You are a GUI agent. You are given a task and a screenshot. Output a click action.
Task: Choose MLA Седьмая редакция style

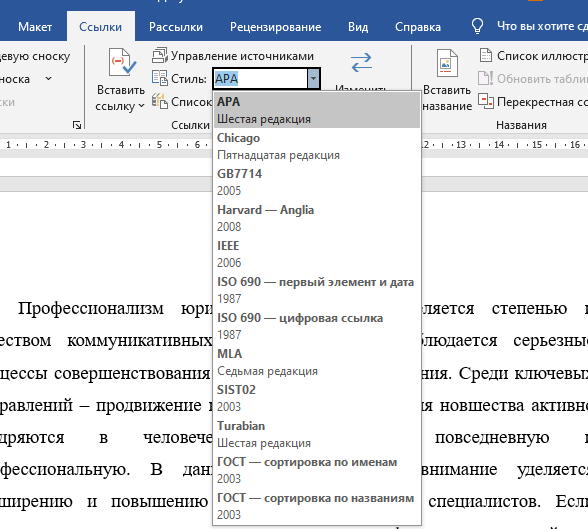point(317,362)
